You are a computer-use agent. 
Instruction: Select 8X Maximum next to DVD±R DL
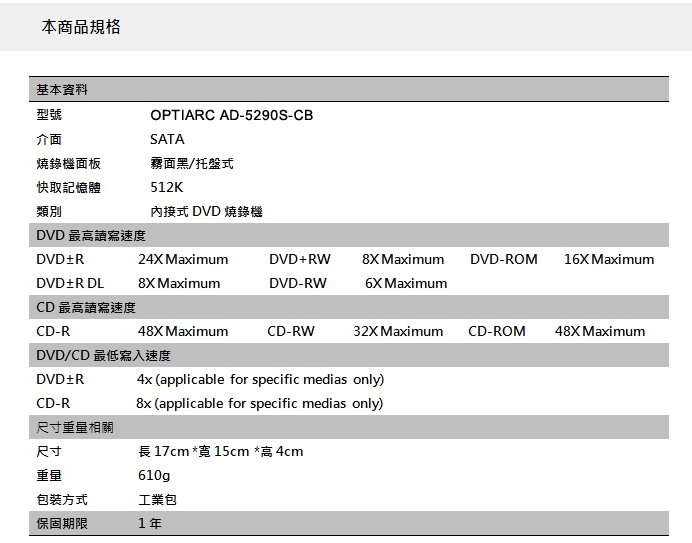[x=179, y=283]
